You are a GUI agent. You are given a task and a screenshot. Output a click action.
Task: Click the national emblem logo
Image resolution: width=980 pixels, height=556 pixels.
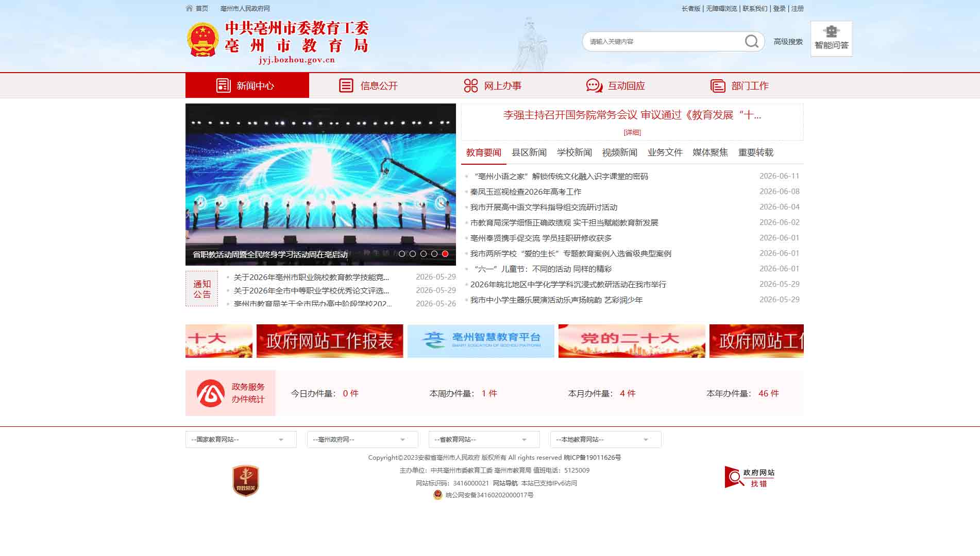pyautogui.click(x=203, y=40)
